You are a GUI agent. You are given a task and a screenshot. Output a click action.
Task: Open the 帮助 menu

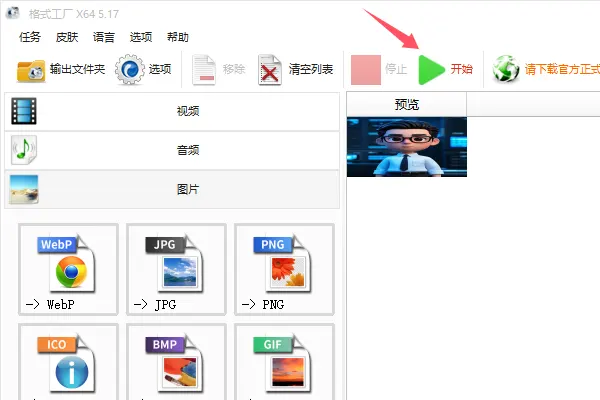tap(178, 37)
